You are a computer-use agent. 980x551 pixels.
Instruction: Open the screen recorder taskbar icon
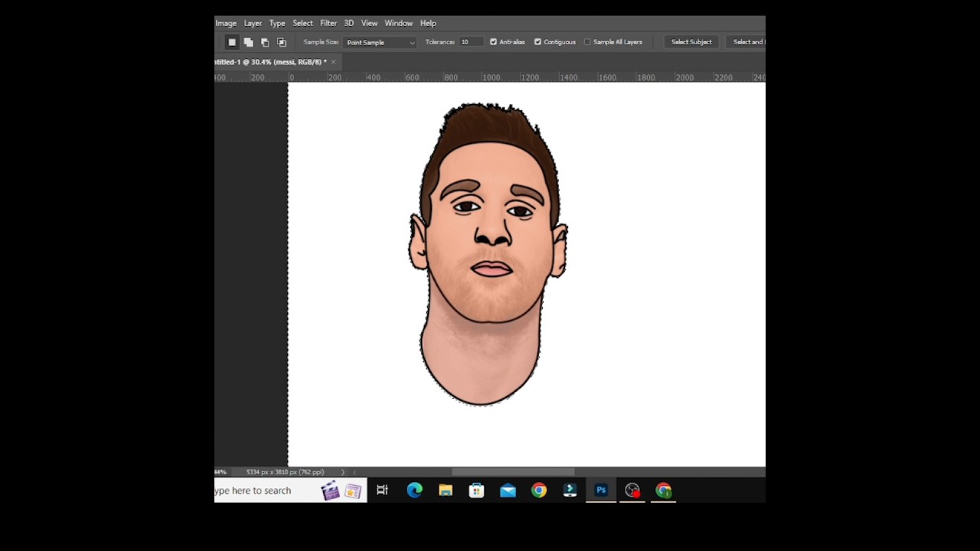pyautogui.click(x=632, y=491)
